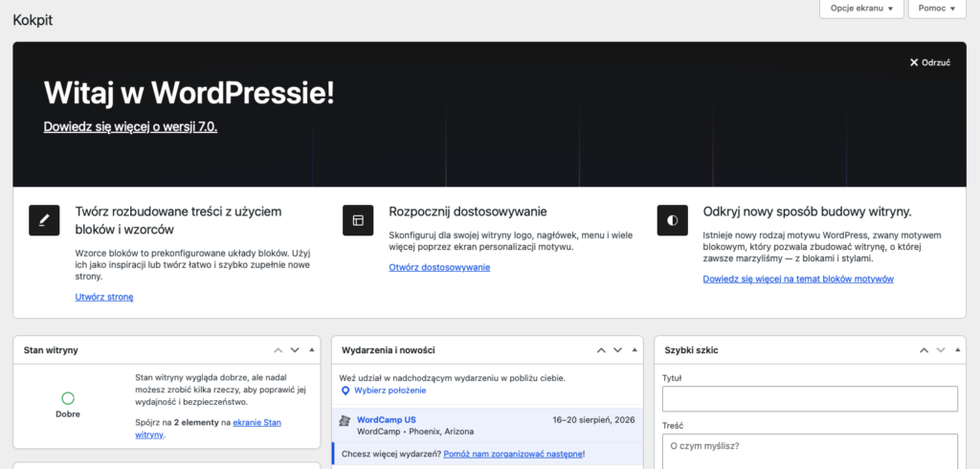Viewport: 980px width, 469px height.
Task: Click the Witaj w WordPressie! heading
Action: (189, 93)
